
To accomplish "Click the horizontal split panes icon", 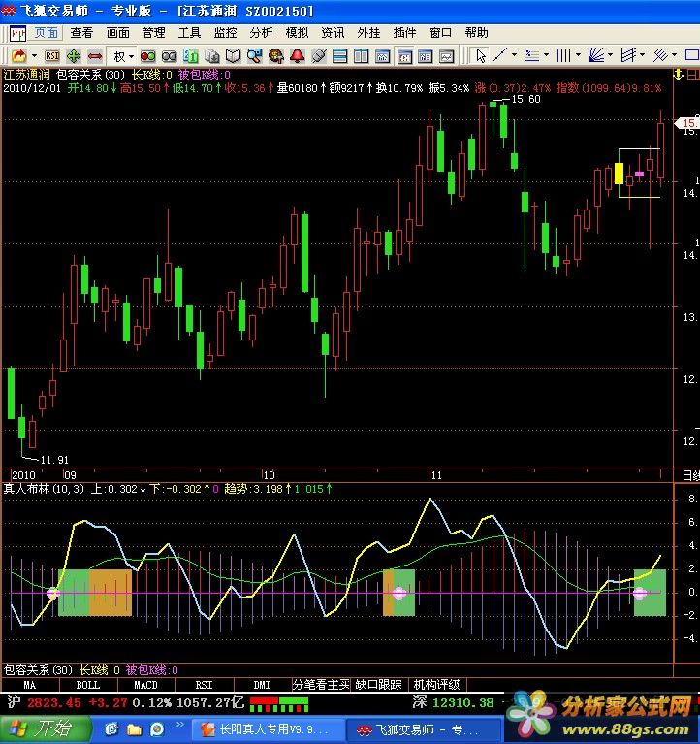I will click(339, 56).
